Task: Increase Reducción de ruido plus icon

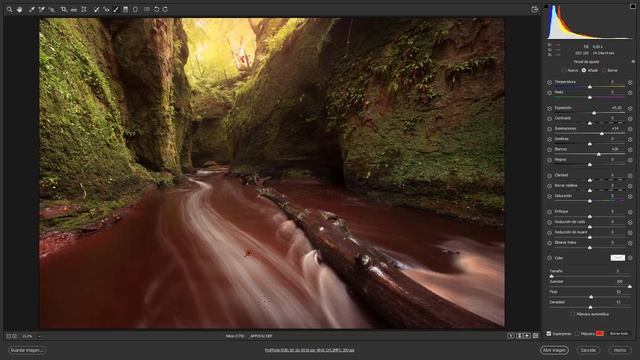Action: [630, 222]
